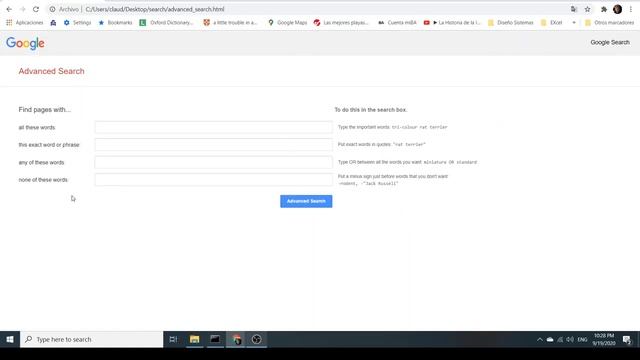Open OBS Studio from the taskbar
The height and width of the screenshot is (360, 640).
pyautogui.click(x=256, y=339)
